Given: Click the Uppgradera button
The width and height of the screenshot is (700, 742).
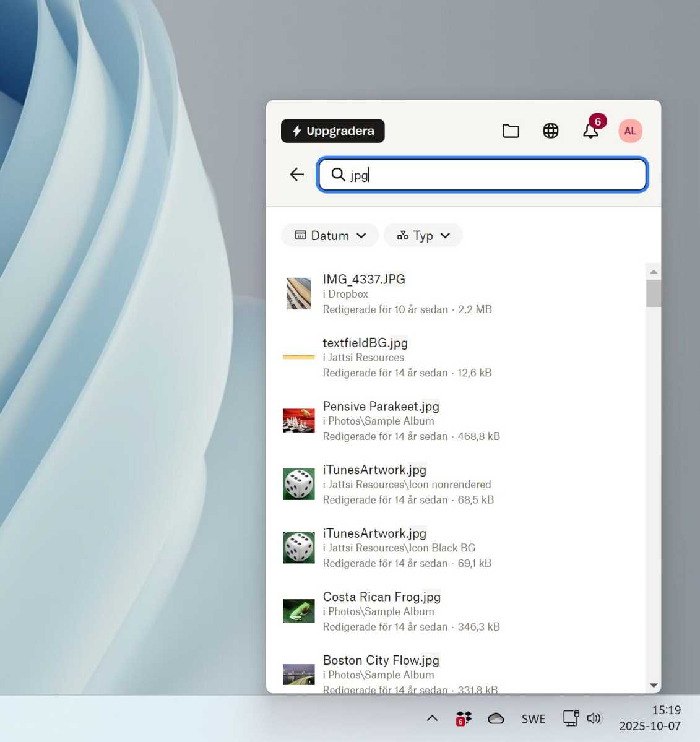Looking at the screenshot, I should [332, 131].
